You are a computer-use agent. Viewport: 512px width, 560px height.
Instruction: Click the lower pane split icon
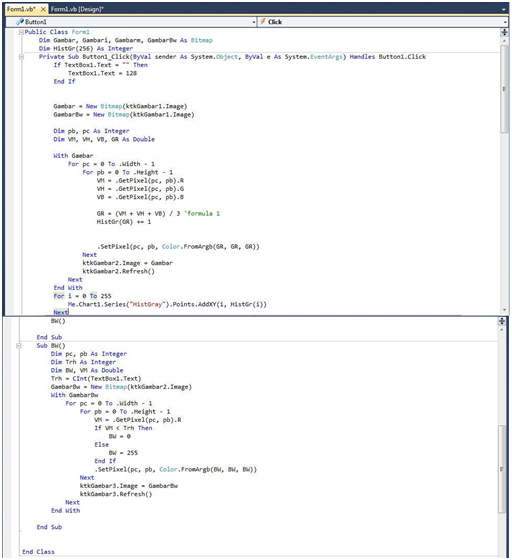(x=502, y=321)
